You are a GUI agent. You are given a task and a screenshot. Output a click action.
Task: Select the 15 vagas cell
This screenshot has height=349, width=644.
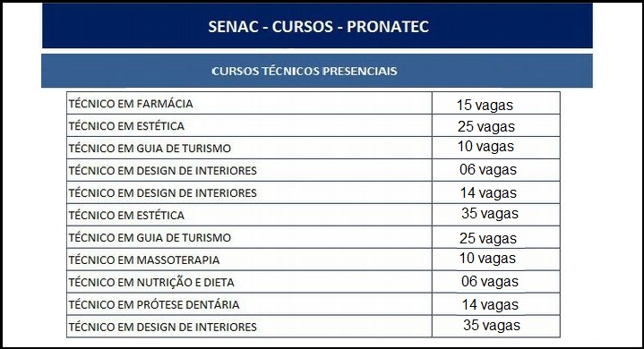tap(496, 103)
